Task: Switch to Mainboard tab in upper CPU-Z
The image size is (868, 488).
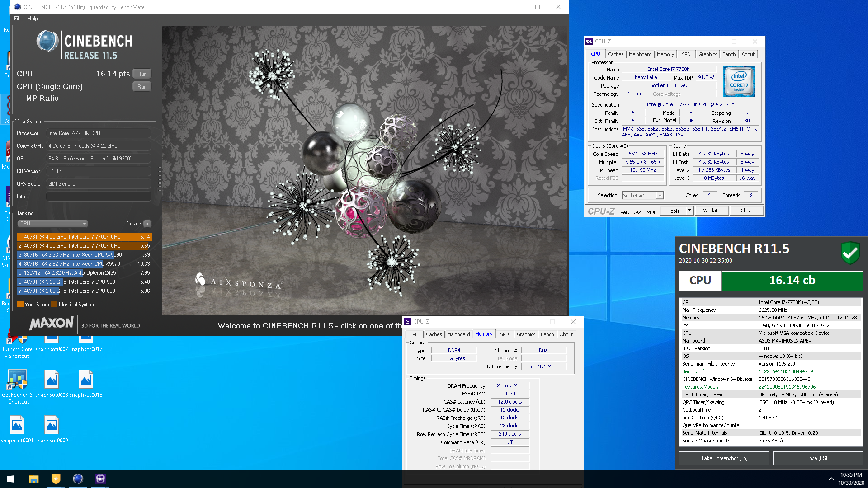Action: point(640,54)
